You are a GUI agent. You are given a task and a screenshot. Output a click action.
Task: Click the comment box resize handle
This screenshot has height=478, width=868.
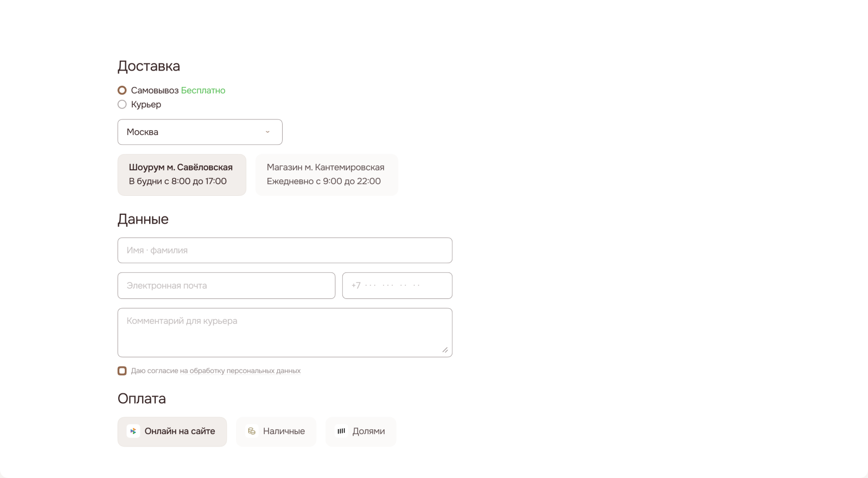445,350
